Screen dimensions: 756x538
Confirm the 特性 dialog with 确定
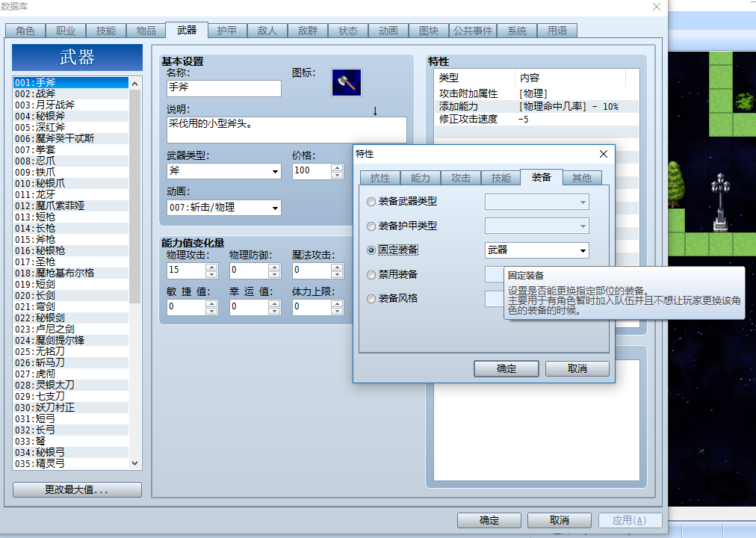click(506, 369)
